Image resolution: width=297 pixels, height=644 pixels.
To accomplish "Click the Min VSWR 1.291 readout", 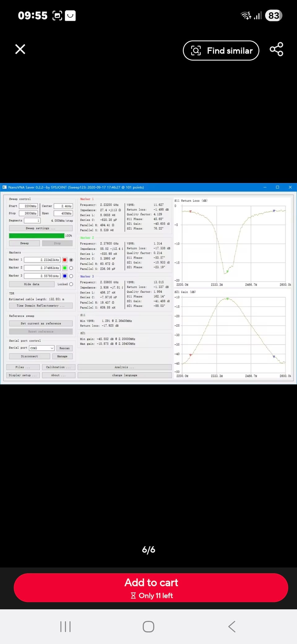I will click(106, 321).
